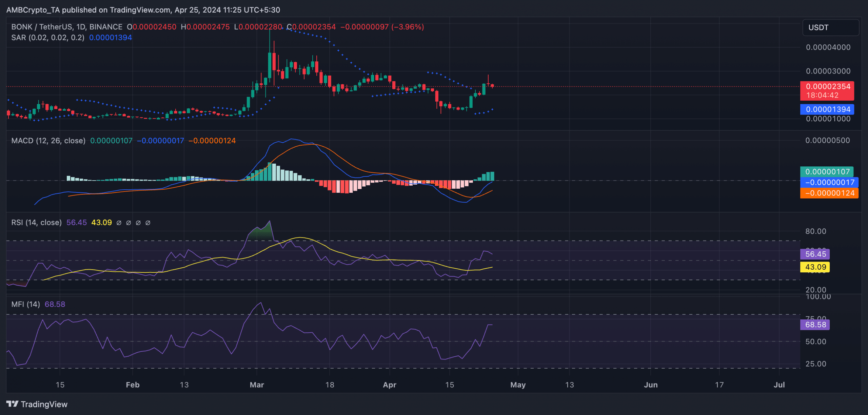
Task: Click the MACD (12, 26, close) indicator label
Action: [48, 140]
